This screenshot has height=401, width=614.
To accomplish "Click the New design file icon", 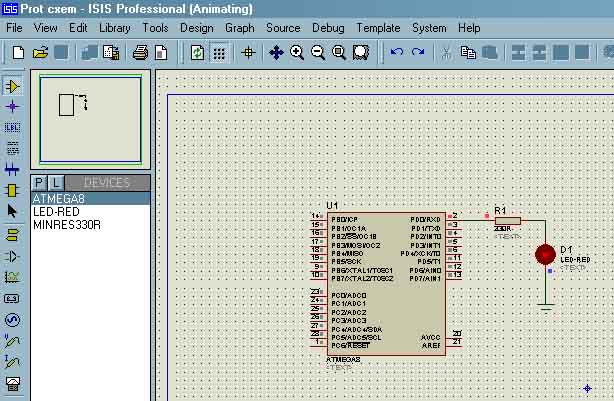I will click(x=18, y=52).
